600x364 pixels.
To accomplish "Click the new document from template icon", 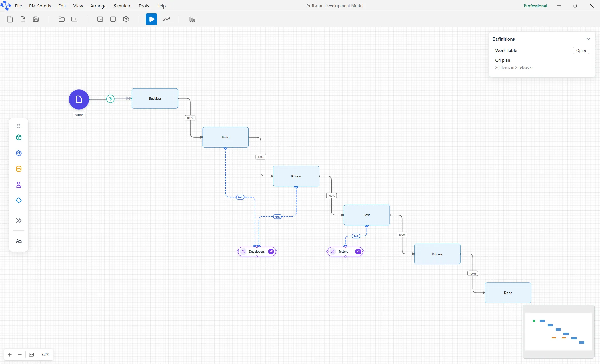I will point(23,19).
